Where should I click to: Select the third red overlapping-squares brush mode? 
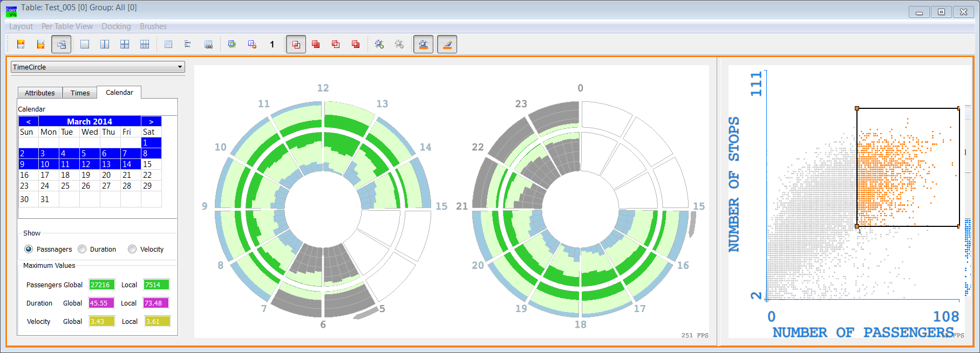tap(336, 44)
